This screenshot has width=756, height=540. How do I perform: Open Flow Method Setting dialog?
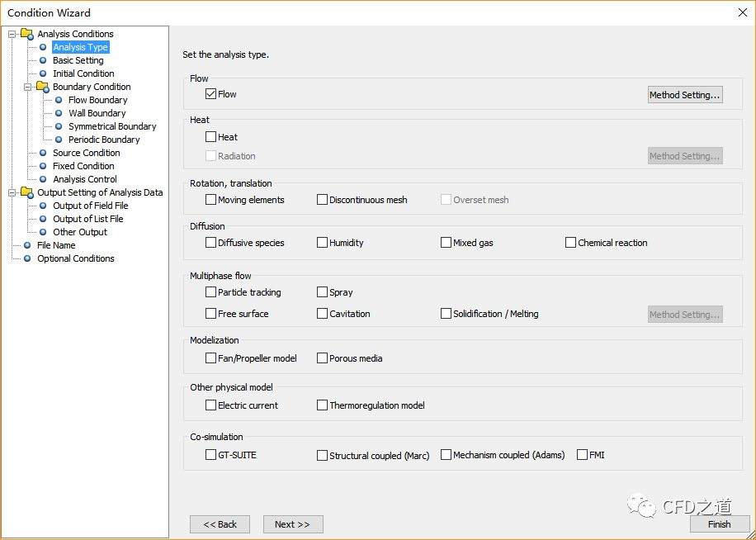(x=685, y=95)
